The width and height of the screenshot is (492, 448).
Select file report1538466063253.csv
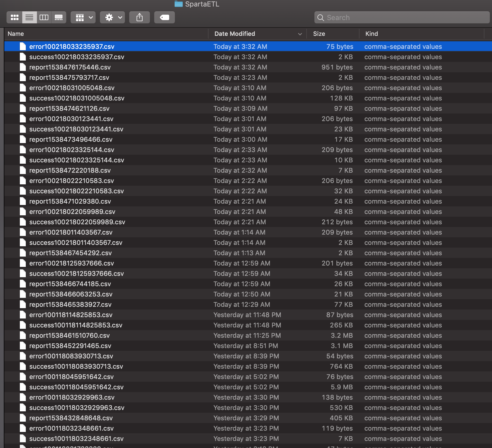click(248, 294)
